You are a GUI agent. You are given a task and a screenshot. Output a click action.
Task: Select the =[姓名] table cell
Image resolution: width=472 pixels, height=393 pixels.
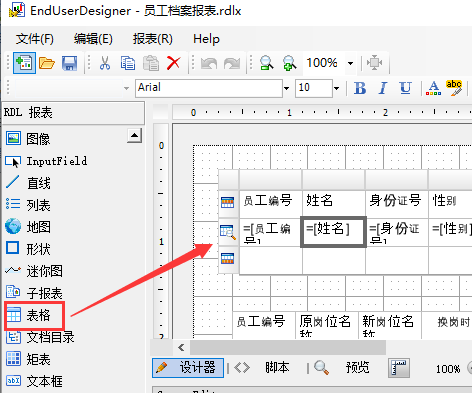(x=333, y=232)
